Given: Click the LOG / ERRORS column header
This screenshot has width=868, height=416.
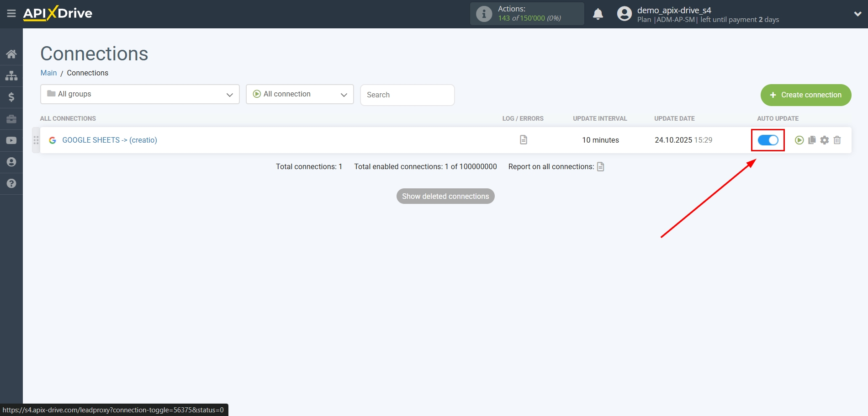Looking at the screenshot, I should 523,118.
